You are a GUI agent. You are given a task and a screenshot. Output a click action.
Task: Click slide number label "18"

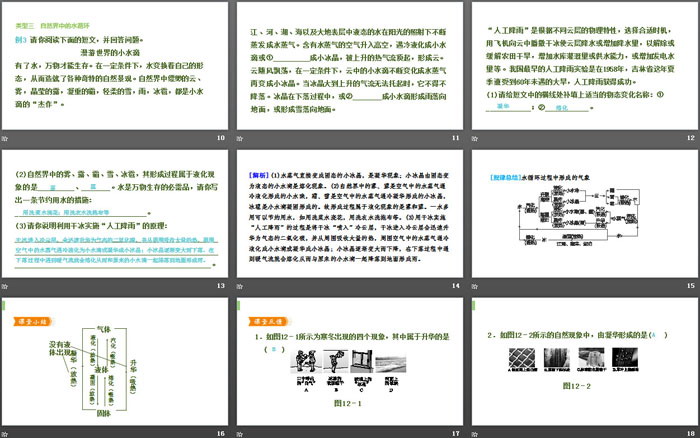pos(691,434)
